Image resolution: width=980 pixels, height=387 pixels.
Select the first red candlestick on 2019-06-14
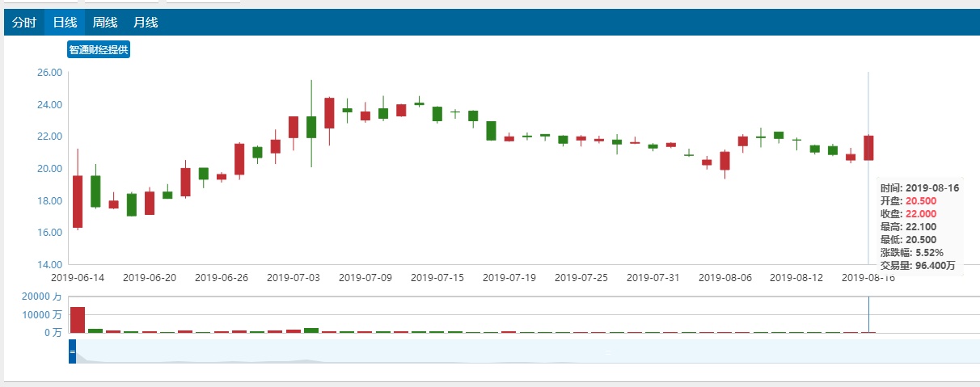click(78, 201)
